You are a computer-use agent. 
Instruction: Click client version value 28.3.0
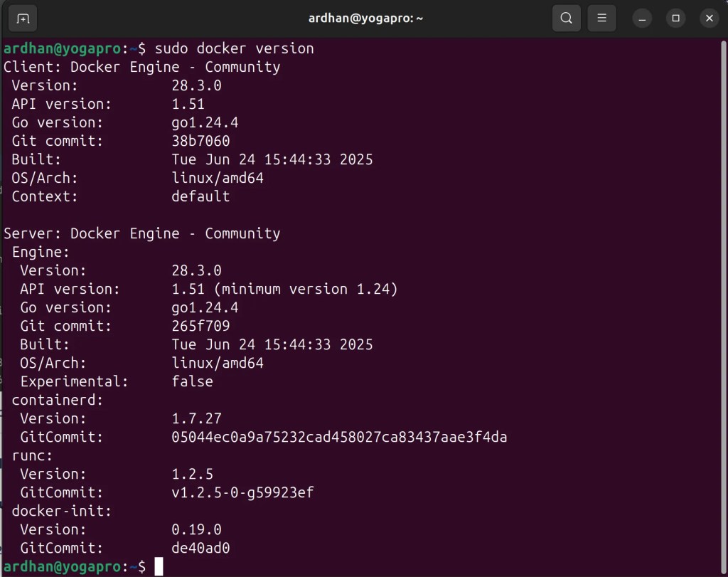tap(196, 85)
